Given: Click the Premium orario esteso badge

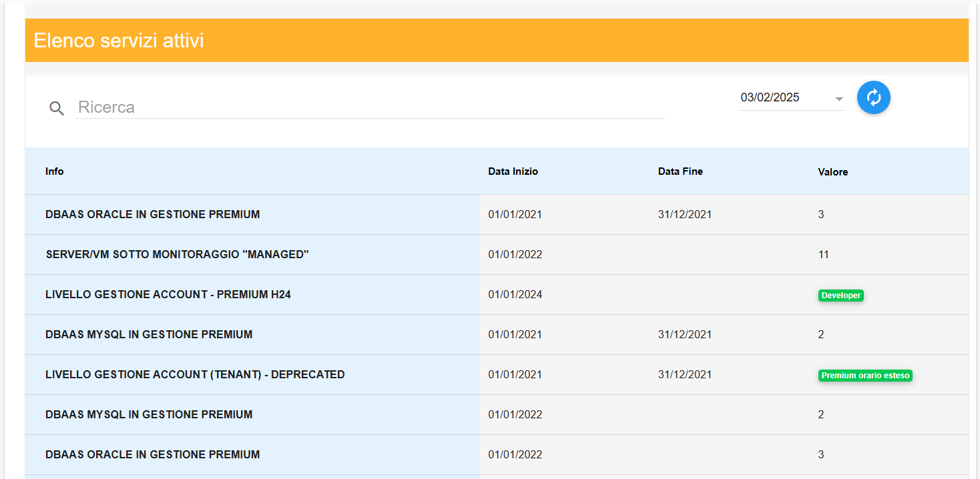Looking at the screenshot, I should [x=865, y=376].
